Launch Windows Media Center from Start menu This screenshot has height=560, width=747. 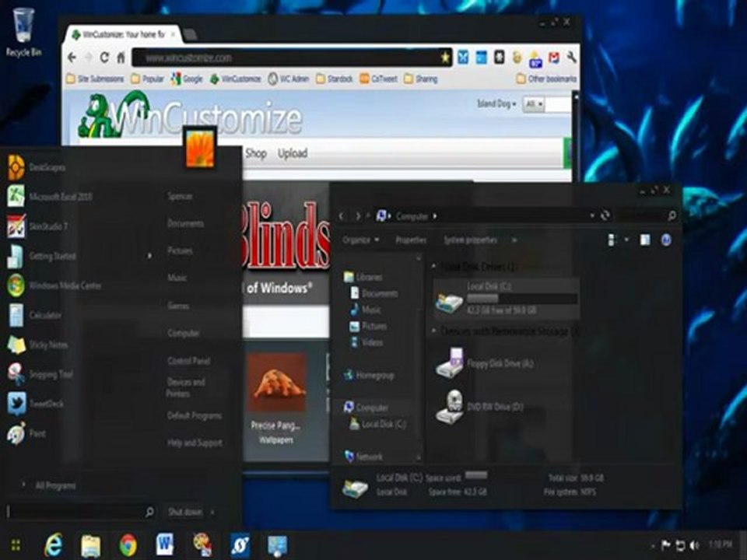pyautogui.click(x=54, y=285)
